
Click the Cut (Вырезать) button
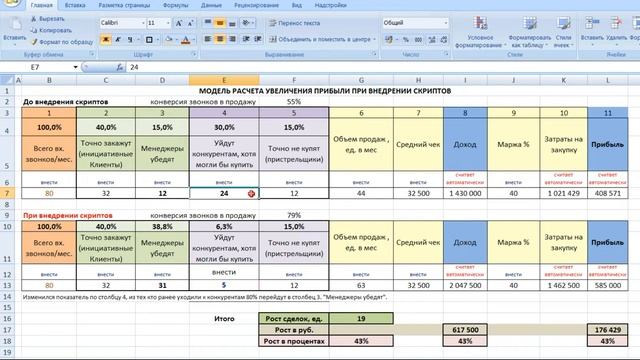click(48, 19)
